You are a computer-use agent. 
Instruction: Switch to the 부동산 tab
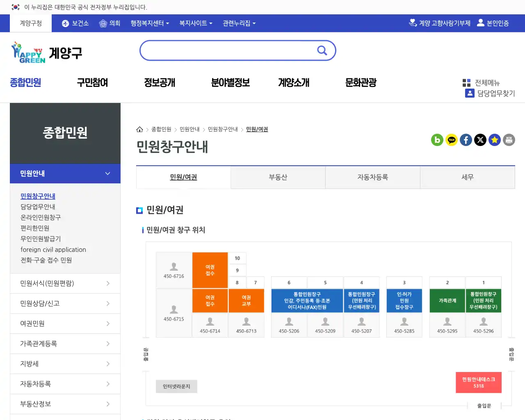[278, 177]
